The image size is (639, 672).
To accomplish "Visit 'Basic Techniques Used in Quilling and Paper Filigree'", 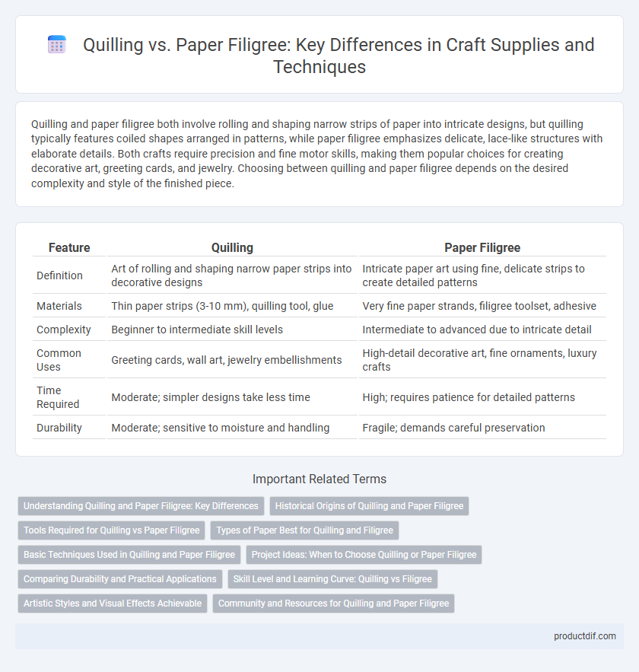I will pyautogui.click(x=129, y=555).
